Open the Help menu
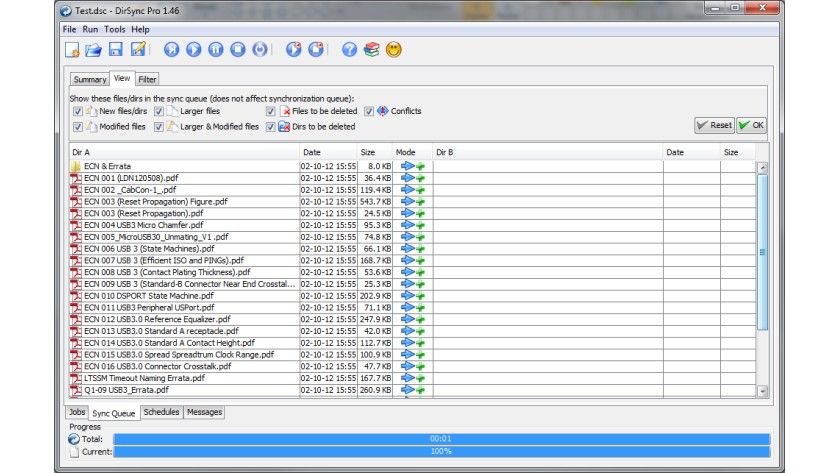The width and height of the screenshot is (840, 473). [140, 29]
